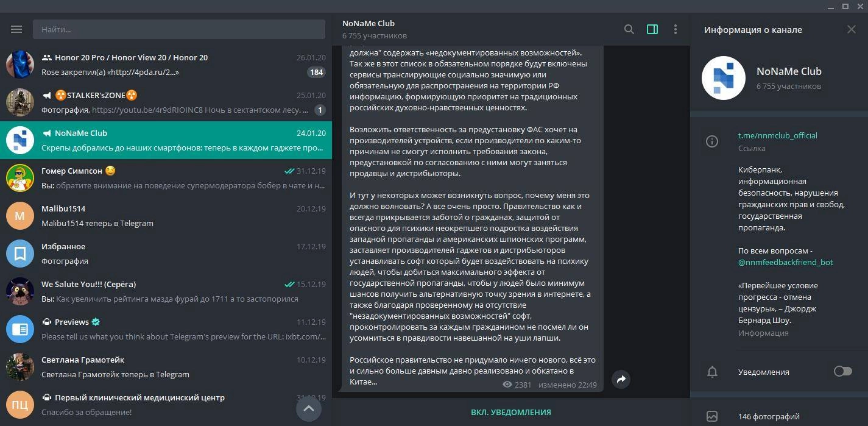Click the notifications bell icon

(712, 372)
